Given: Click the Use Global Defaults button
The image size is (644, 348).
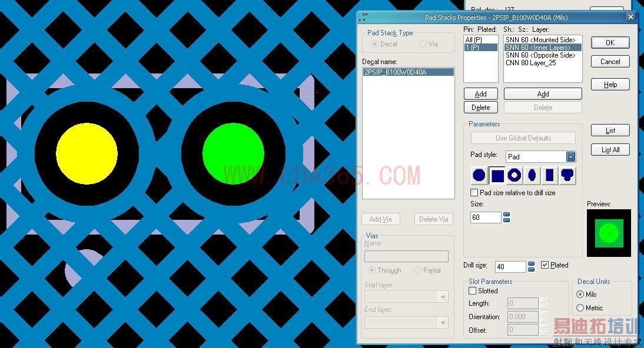Looking at the screenshot, I should (523, 138).
